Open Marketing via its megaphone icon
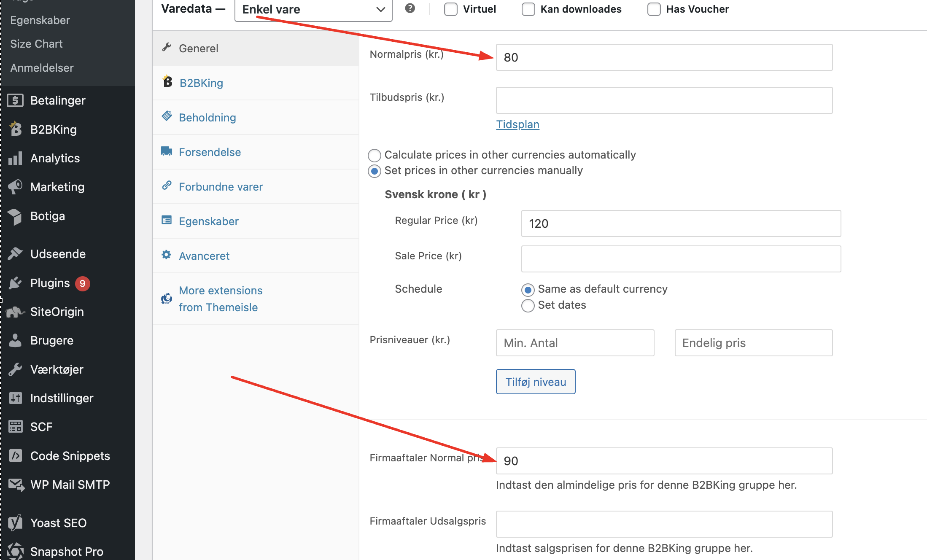Screen dimensions: 927x560 pyautogui.click(x=15, y=187)
